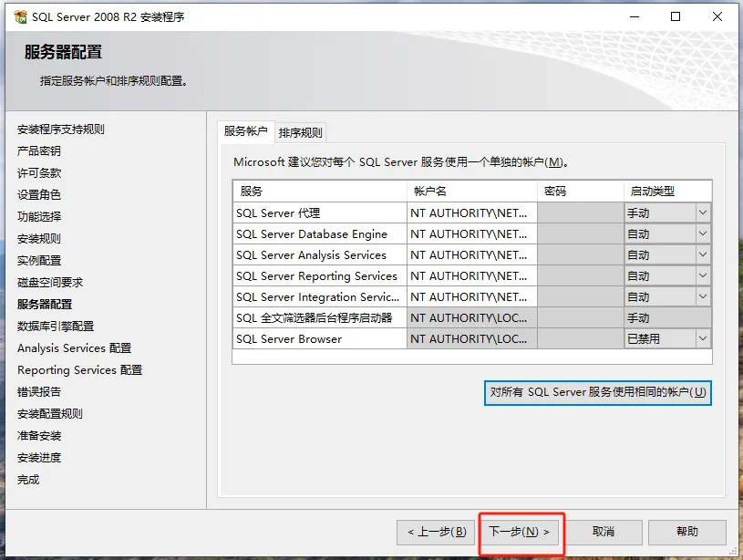This screenshot has width=743, height=560.
Task: Click LOC... account cell in SQL Server Browser row
Action: pyautogui.click(x=472, y=338)
